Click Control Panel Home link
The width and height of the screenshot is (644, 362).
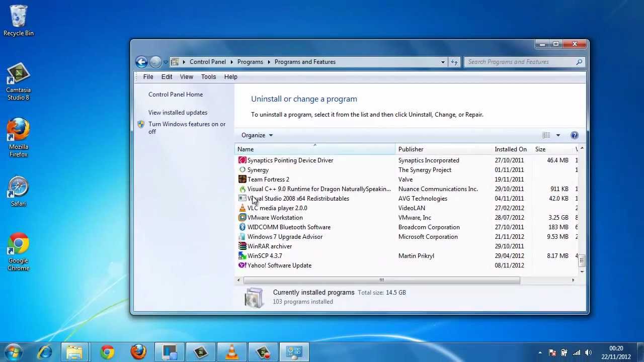(176, 95)
